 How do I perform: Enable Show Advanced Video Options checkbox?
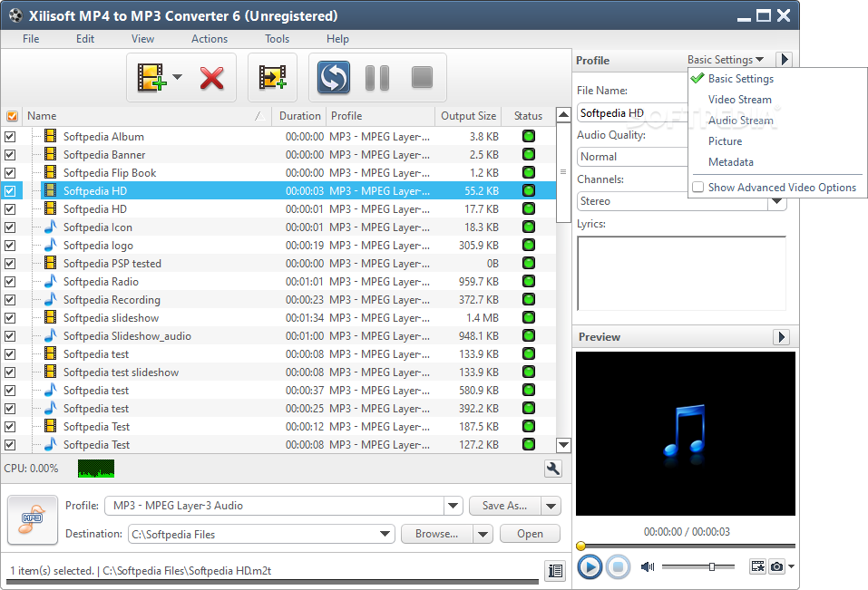[698, 187]
